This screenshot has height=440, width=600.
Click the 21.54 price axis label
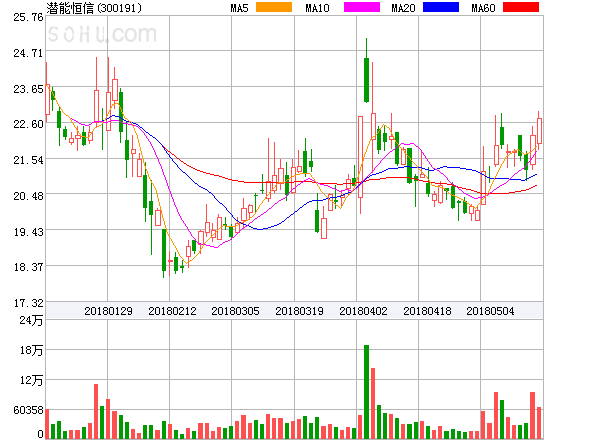coord(28,160)
